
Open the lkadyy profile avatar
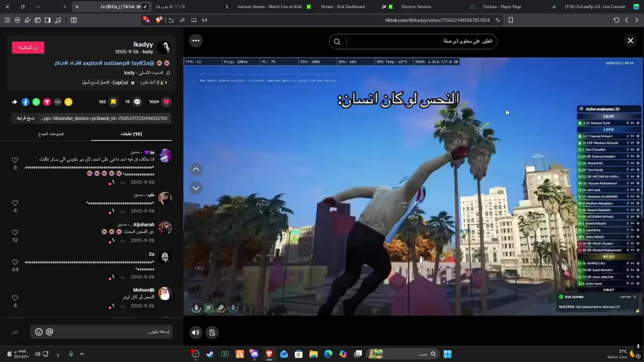coord(164,48)
